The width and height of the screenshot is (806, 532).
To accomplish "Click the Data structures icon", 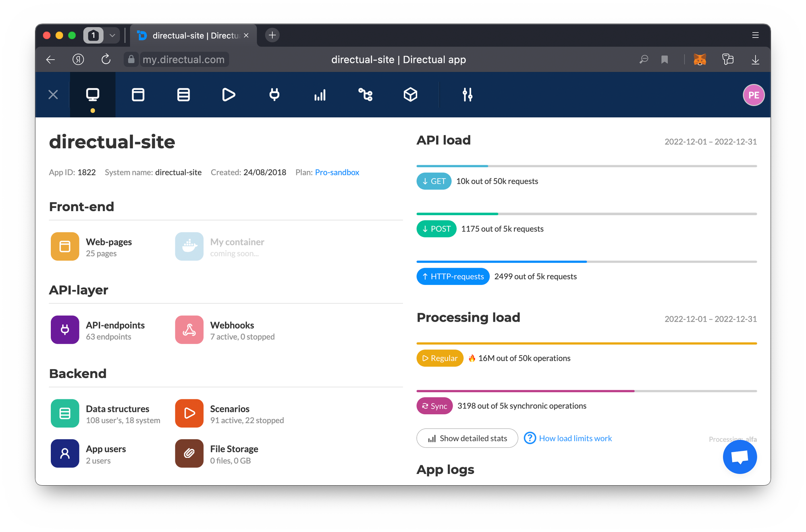I will click(64, 413).
